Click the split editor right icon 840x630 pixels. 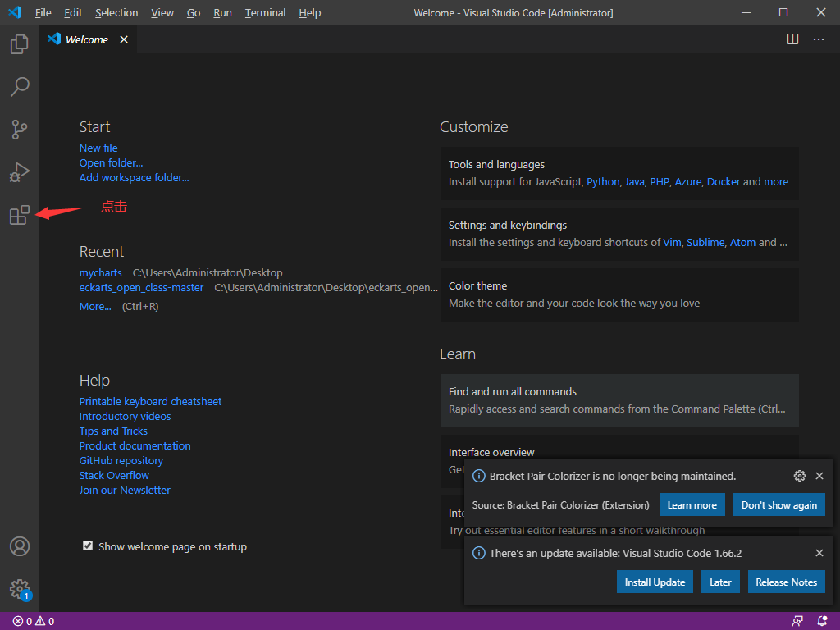(793, 39)
